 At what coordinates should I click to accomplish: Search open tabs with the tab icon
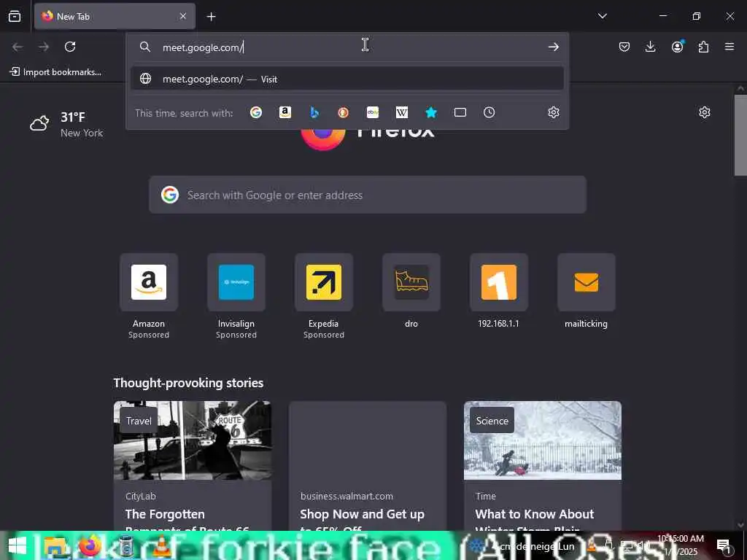point(460,112)
